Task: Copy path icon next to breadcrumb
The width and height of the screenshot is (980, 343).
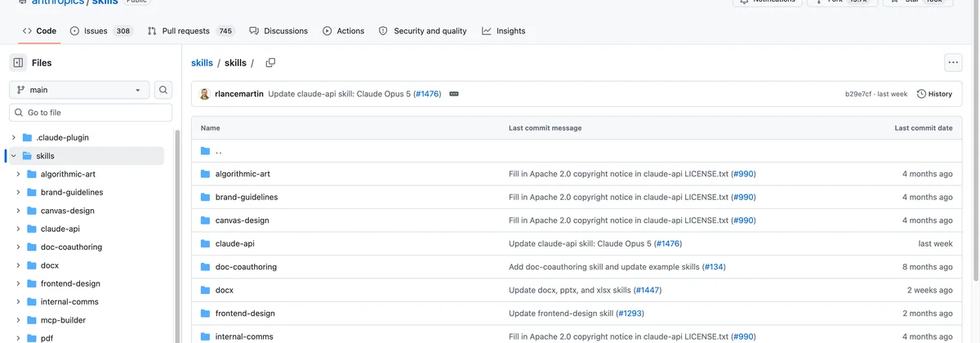Action: 270,63
